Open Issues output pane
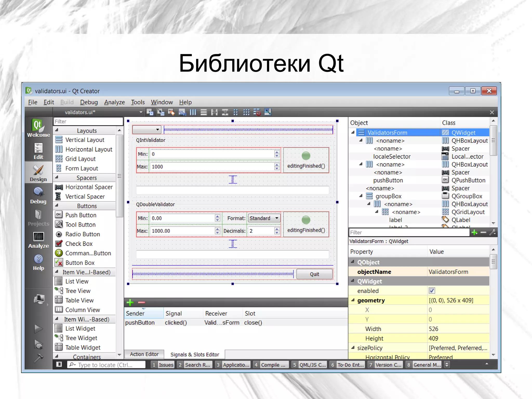 163,365
